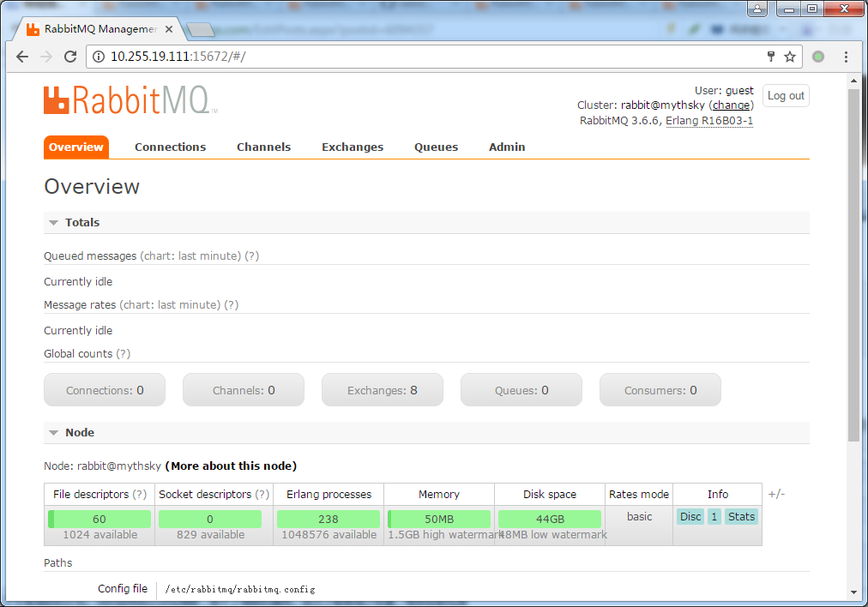Click the Disc info badge
This screenshot has width=868, height=607.
[690, 517]
